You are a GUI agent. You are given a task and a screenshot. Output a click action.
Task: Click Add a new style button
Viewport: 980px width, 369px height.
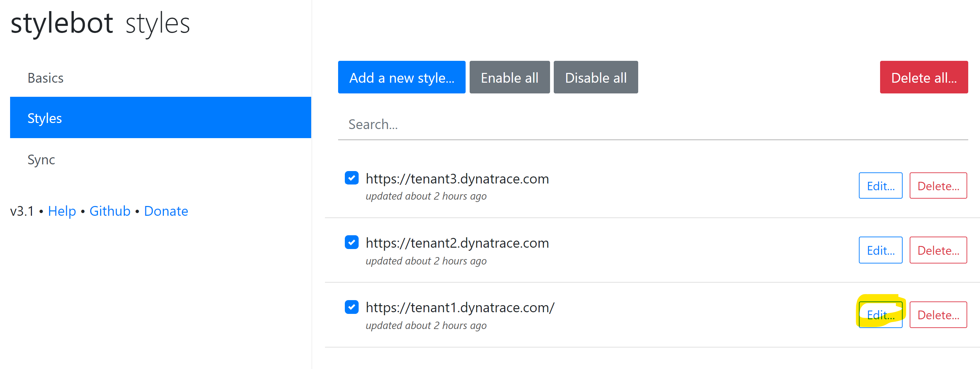(401, 77)
